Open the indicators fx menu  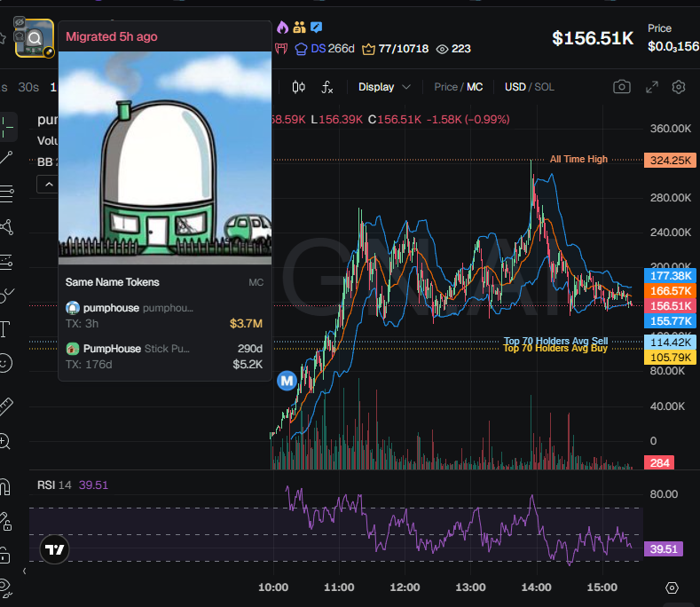pyautogui.click(x=327, y=87)
